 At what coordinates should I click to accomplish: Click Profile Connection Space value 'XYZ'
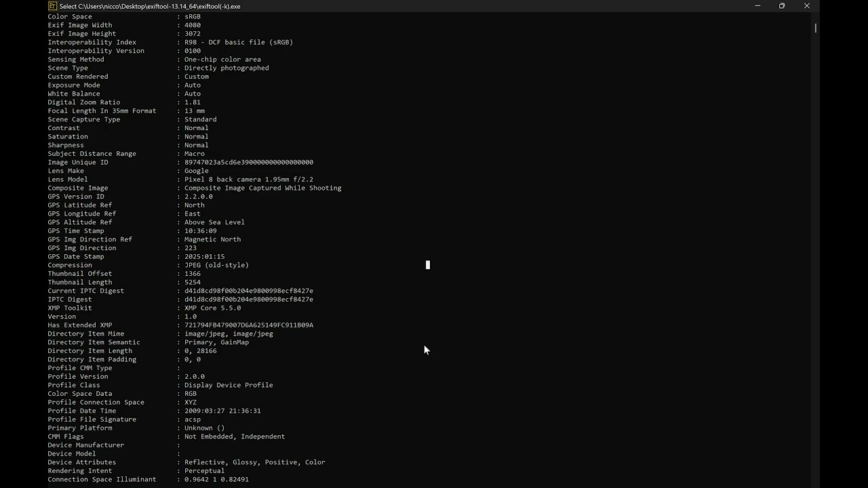pos(191,403)
